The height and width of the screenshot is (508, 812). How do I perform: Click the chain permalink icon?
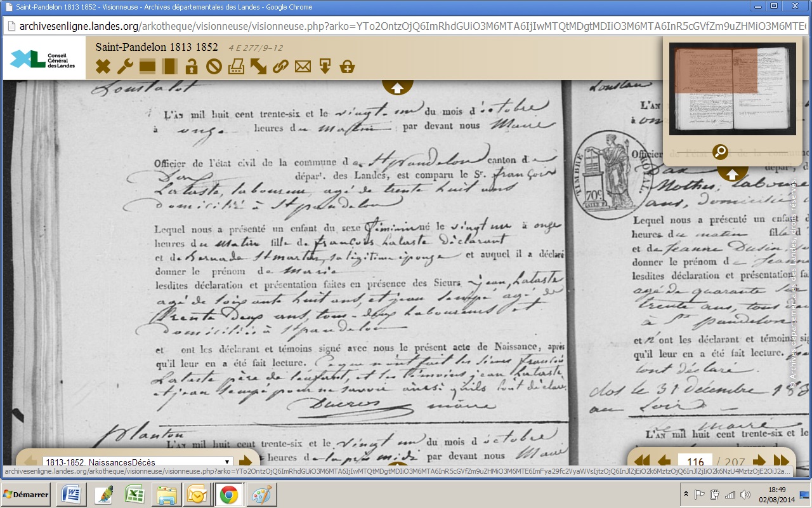(x=280, y=66)
